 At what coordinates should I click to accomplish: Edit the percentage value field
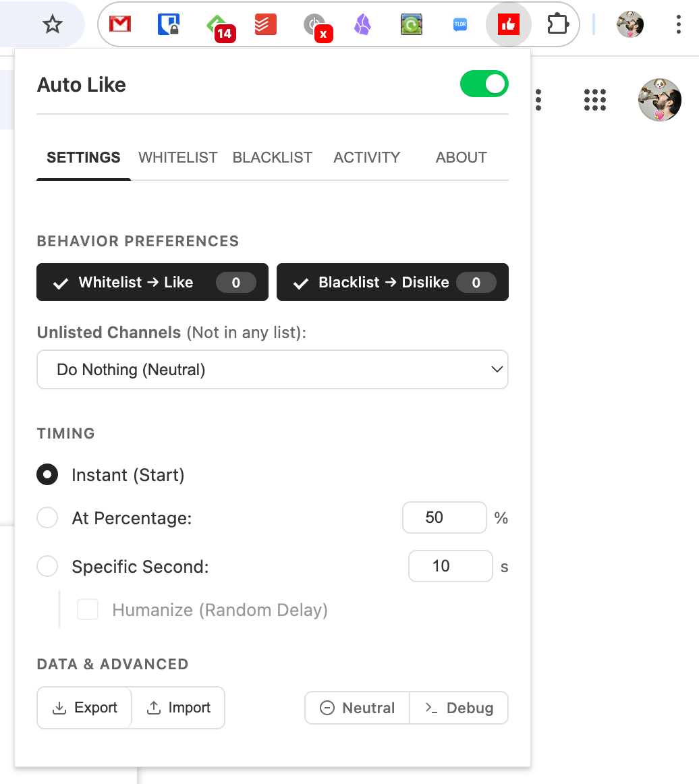445,517
